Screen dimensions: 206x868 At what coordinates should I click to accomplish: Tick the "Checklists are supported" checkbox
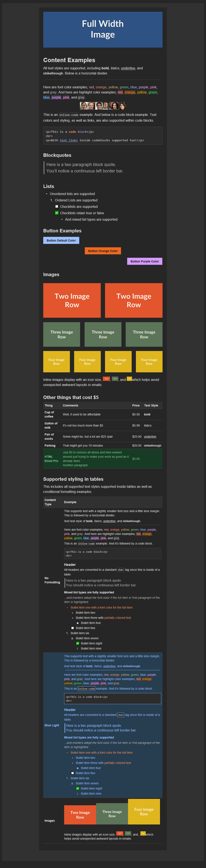56,207
